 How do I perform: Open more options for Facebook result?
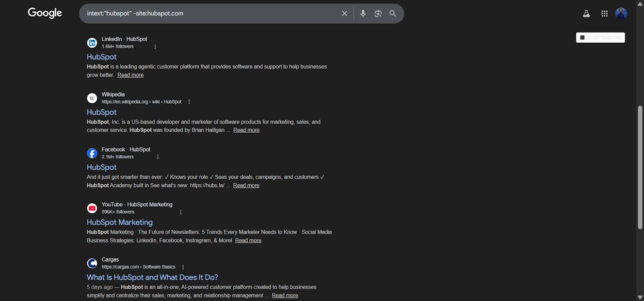[158, 157]
